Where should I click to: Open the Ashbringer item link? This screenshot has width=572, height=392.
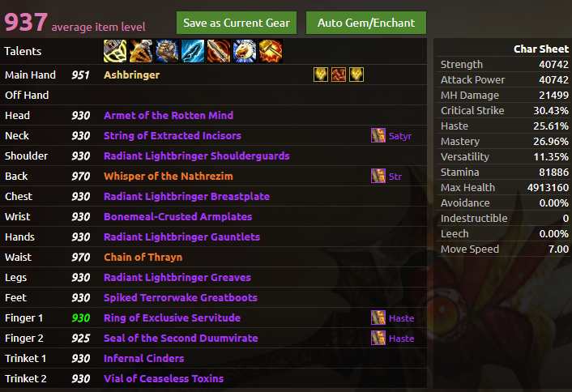click(x=131, y=75)
